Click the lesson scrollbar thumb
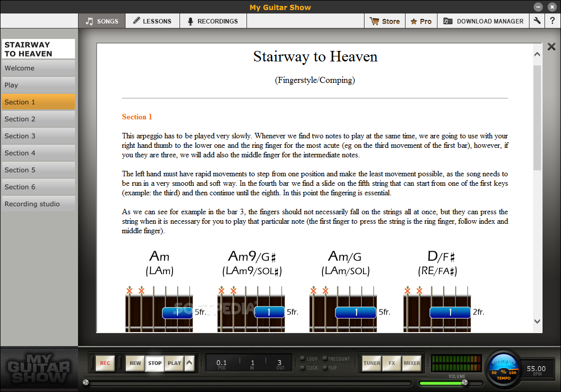The height and width of the screenshot is (392, 561). 537,118
